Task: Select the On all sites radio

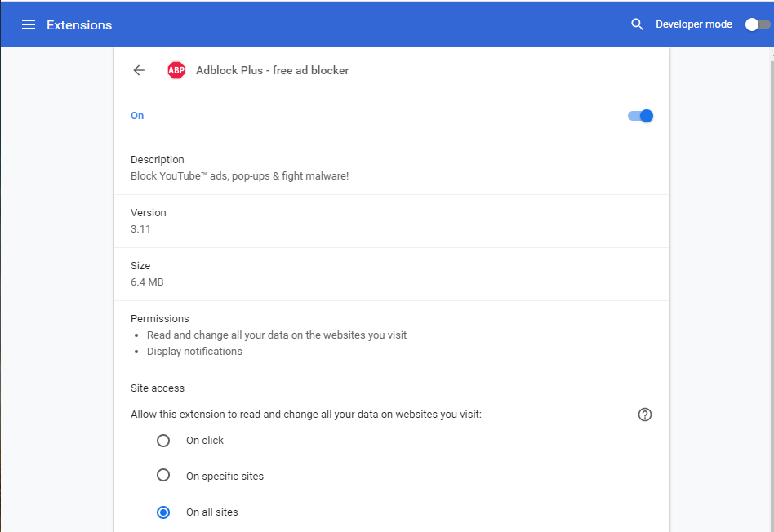Action: point(163,512)
